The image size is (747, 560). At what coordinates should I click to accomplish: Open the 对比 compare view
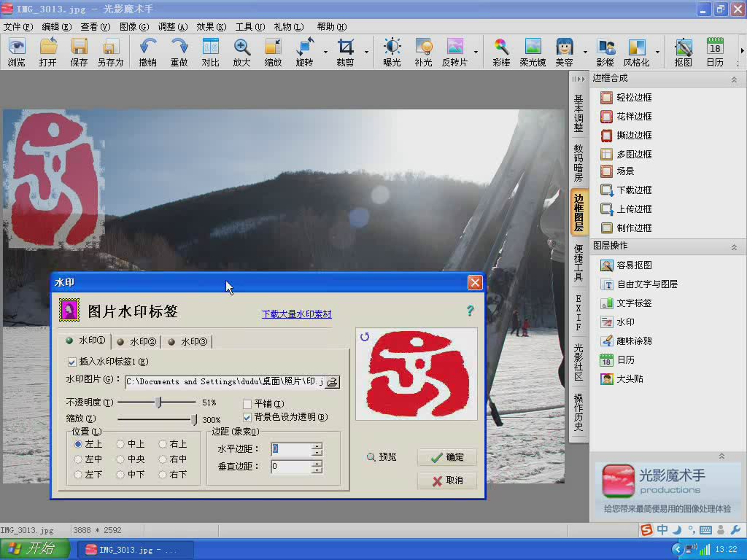point(211,52)
